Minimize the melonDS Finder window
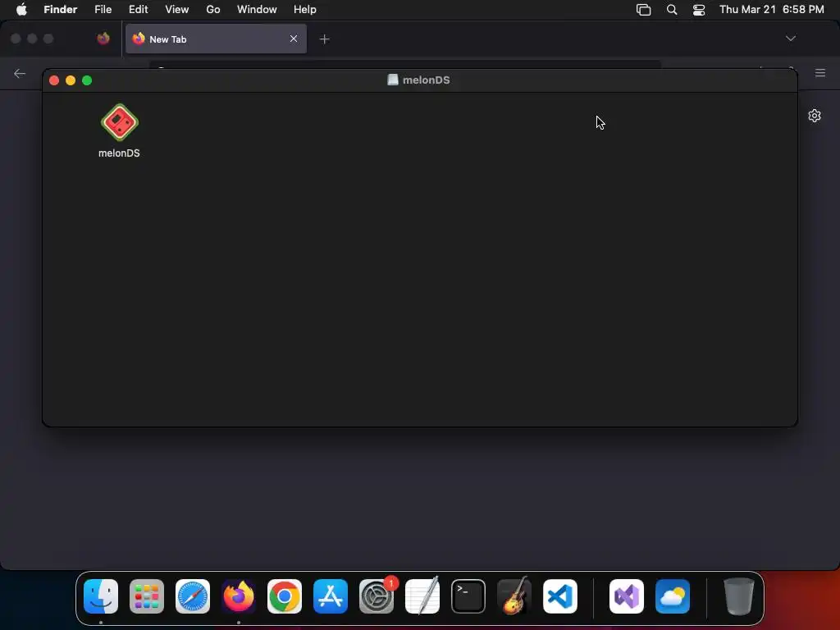Screen dimensions: 840x630 point(71,80)
